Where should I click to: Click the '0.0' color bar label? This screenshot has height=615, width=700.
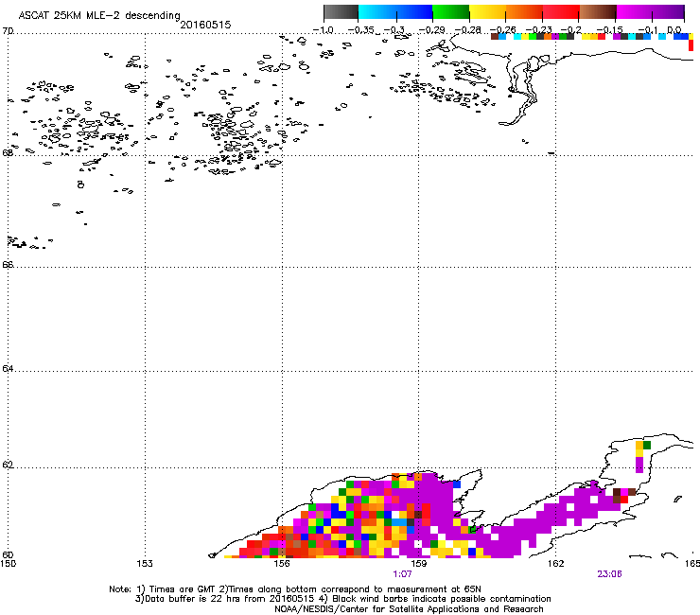point(674,30)
